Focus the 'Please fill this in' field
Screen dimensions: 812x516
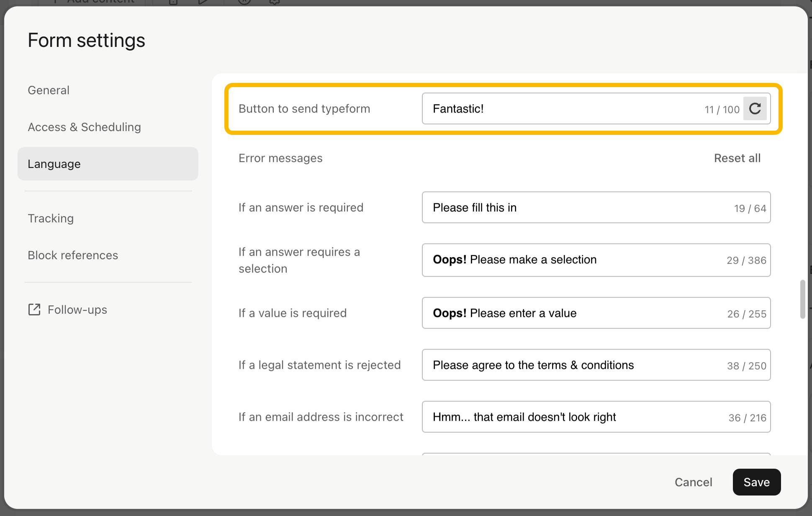pyautogui.click(x=578, y=208)
